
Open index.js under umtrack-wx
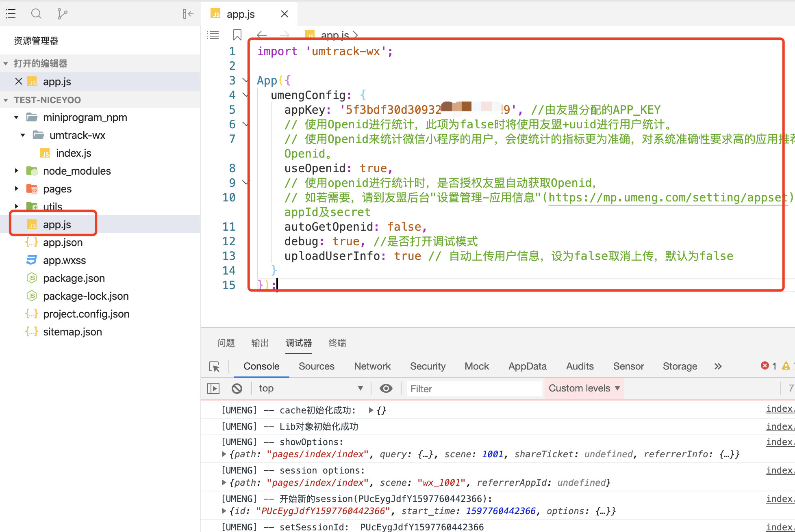tap(73, 153)
